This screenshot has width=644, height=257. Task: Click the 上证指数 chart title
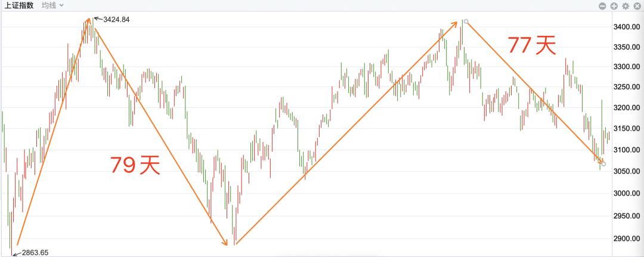20,5
